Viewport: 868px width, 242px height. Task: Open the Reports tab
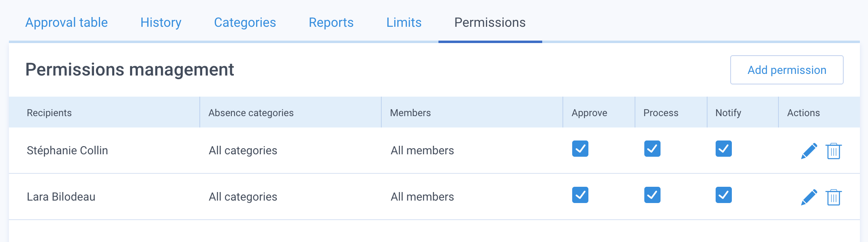tap(331, 22)
